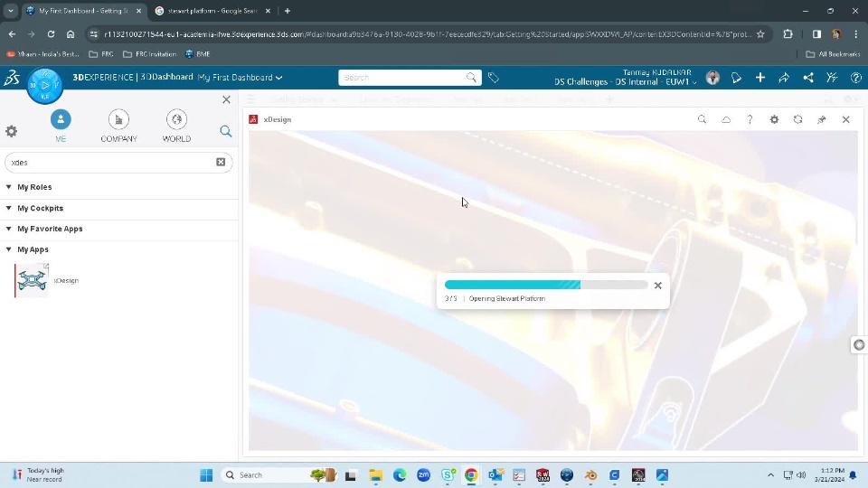Open the tag (6WTags) icon
Viewport: 868px width, 488px height.
pyautogui.click(x=494, y=78)
